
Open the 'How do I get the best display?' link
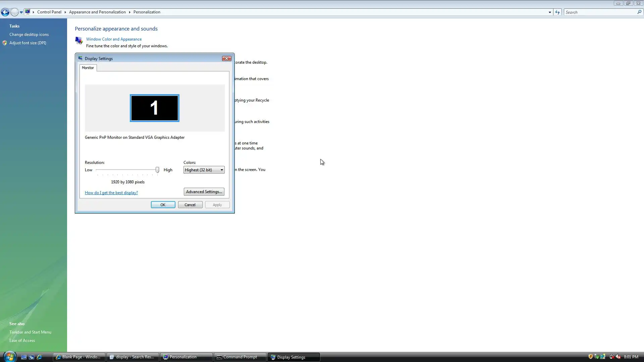tap(111, 193)
